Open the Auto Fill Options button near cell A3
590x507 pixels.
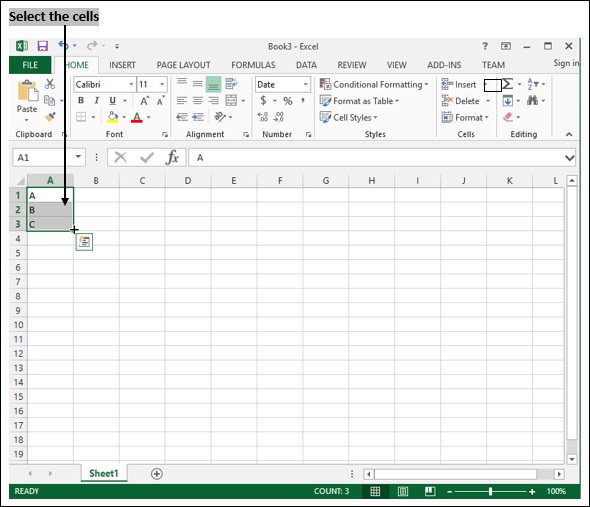click(x=84, y=242)
